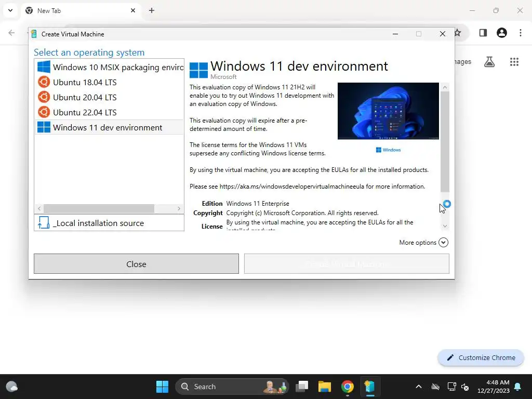
Task: Click the Local installation source computer icon
Action: point(44,223)
